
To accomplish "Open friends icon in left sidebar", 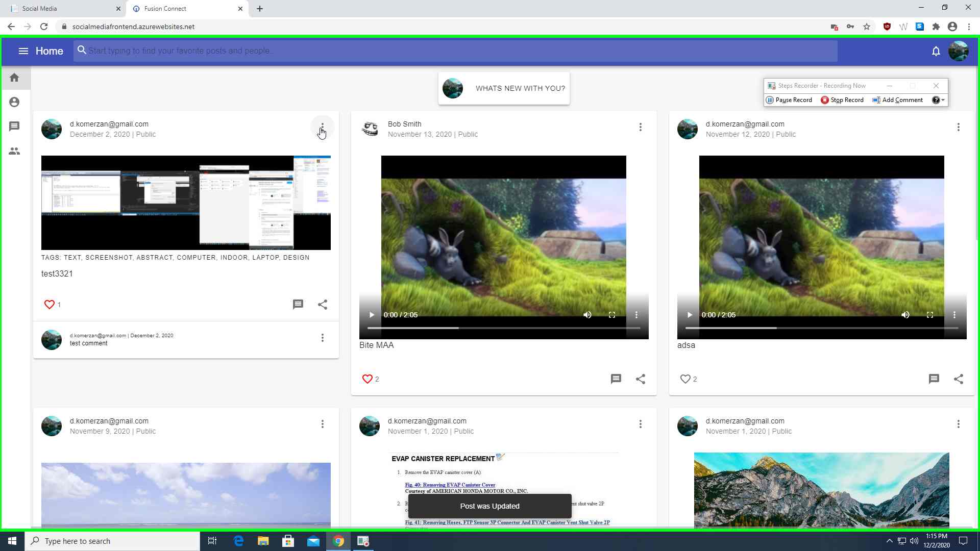I will (14, 151).
